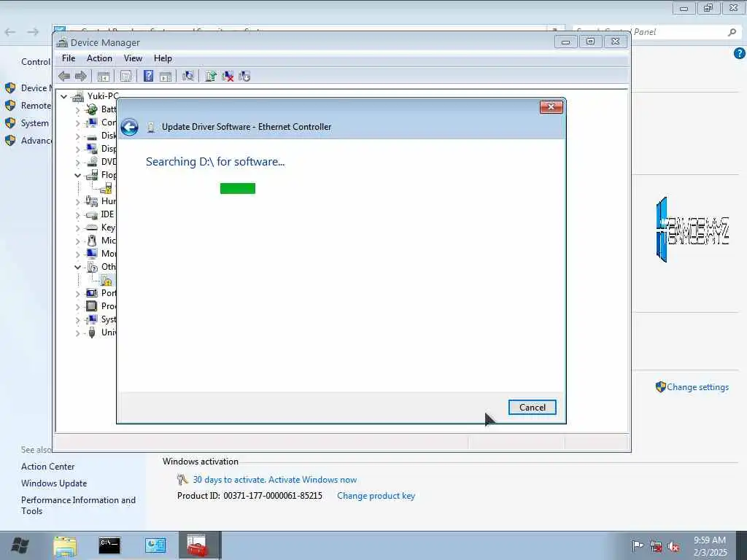The width and height of the screenshot is (747, 560).
Task: Open the File menu in Device Manager
Action: [x=69, y=58]
